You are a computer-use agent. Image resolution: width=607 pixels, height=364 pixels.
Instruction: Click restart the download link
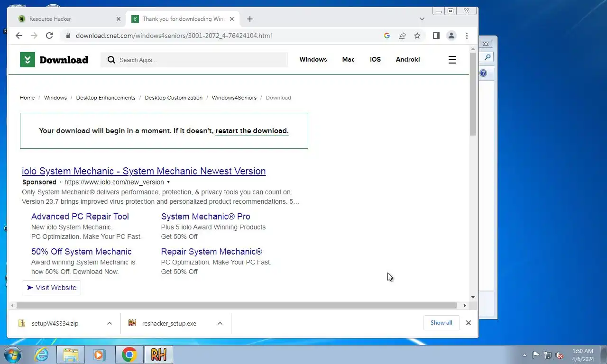(x=252, y=131)
